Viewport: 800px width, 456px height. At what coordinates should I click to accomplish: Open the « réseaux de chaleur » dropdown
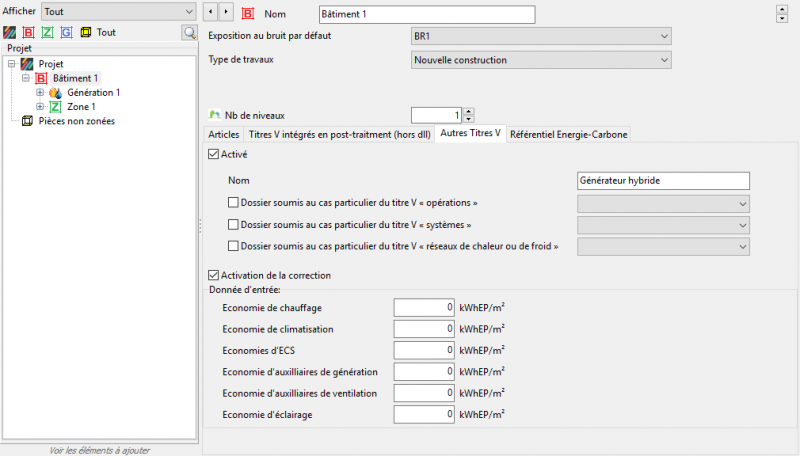pos(663,246)
